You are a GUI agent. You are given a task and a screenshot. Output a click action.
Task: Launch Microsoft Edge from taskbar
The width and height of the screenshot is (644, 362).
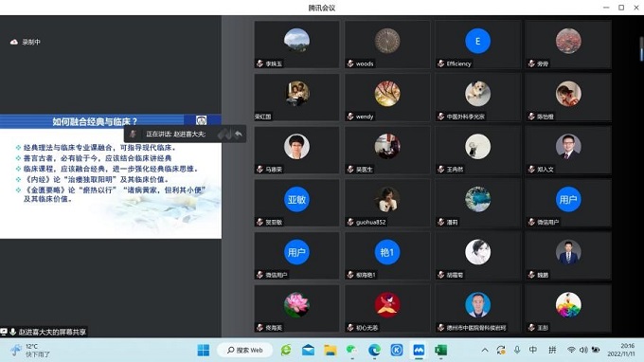[374, 350]
